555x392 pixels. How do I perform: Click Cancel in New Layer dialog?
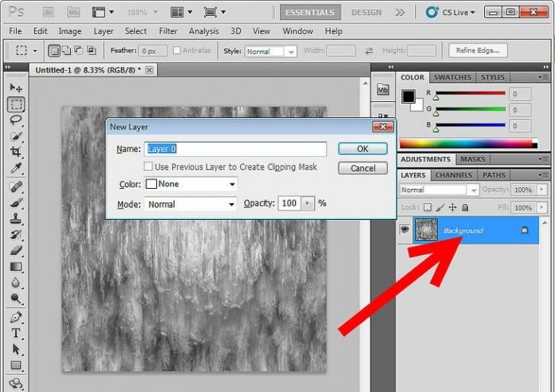click(362, 168)
